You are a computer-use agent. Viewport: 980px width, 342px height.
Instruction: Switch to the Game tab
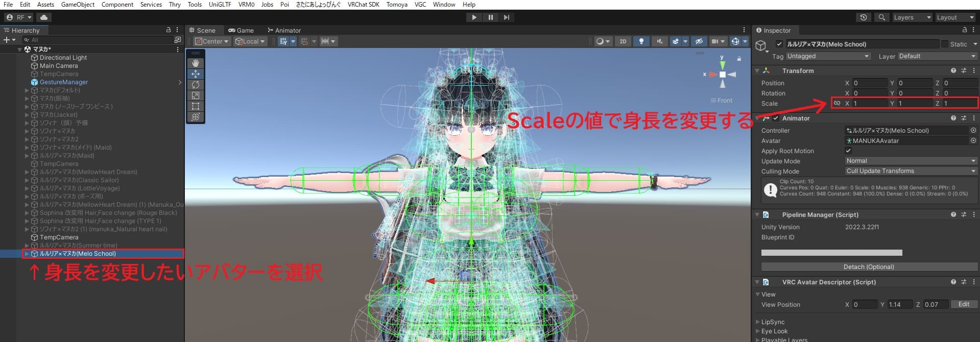tap(241, 30)
